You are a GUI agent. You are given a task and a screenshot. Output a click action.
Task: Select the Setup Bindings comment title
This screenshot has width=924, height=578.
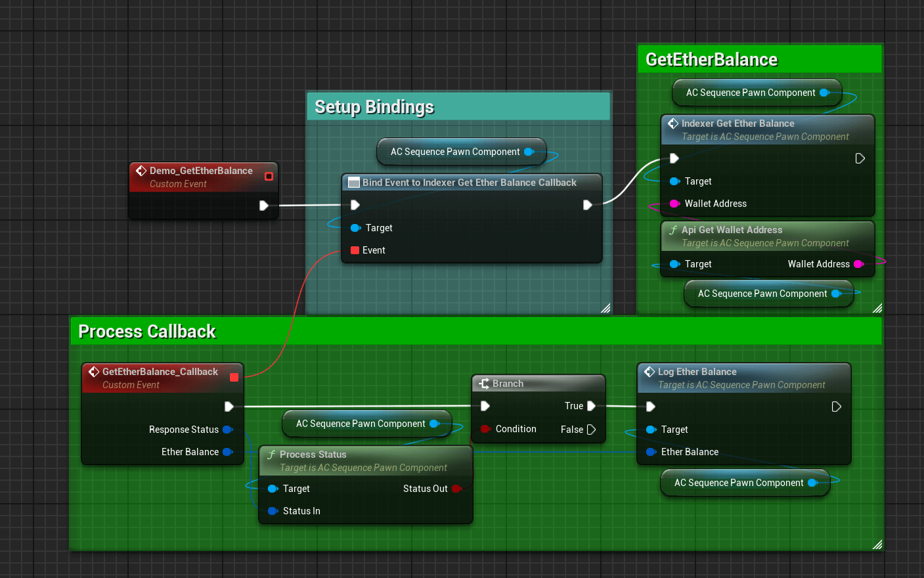(374, 107)
